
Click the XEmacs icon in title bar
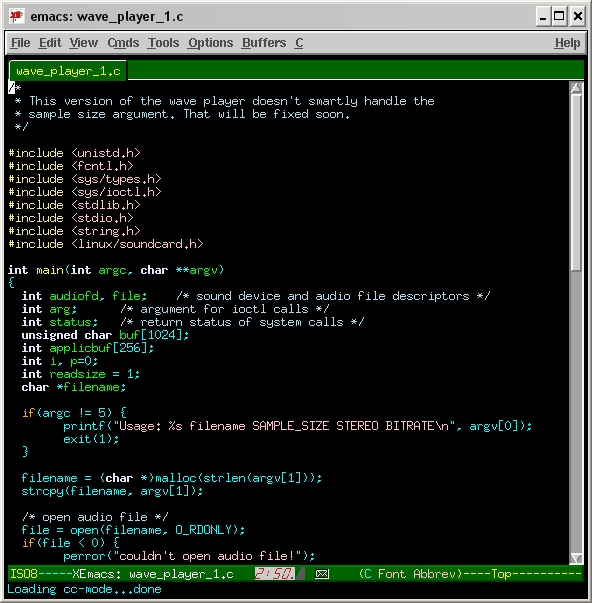pyautogui.click(x=17, y=17)
